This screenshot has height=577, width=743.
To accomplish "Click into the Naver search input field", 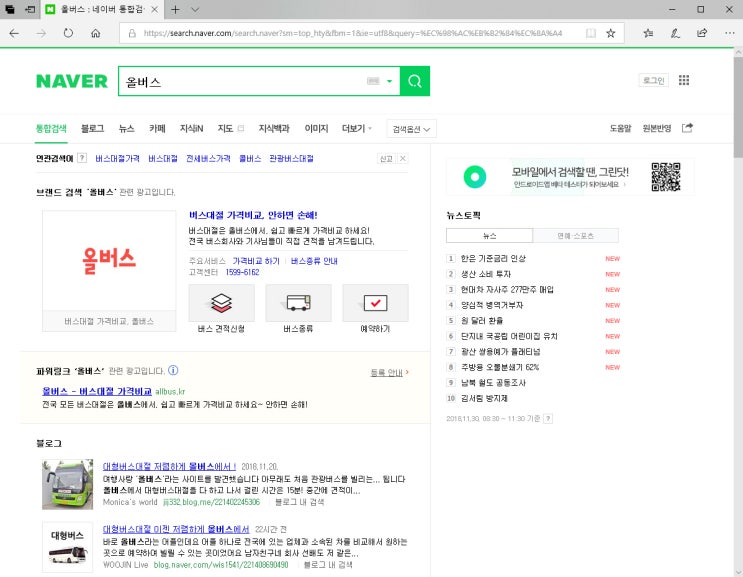I will [242, 81].
